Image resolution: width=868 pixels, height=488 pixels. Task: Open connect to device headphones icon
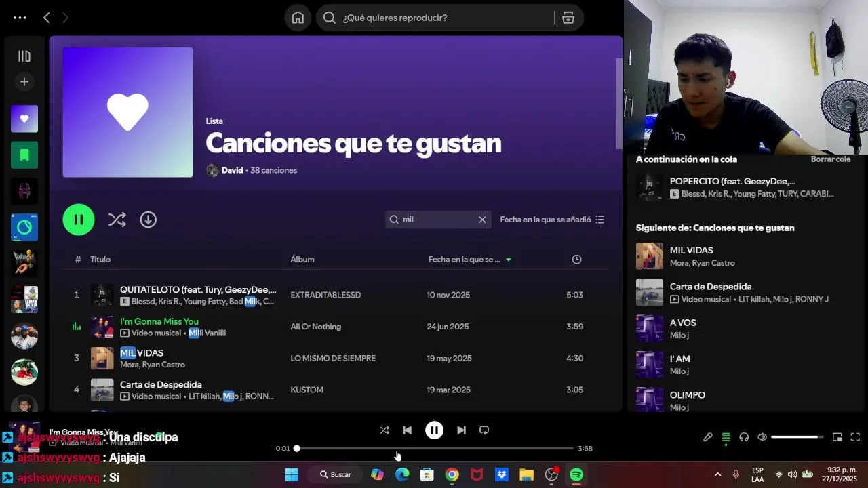(744, 437)
